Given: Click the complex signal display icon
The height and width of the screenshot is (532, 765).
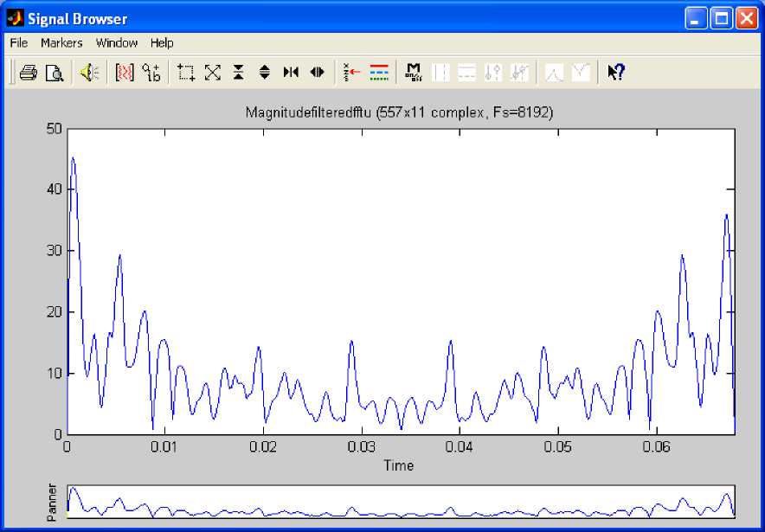Looking at the screenshot, I should pos(151,73).
